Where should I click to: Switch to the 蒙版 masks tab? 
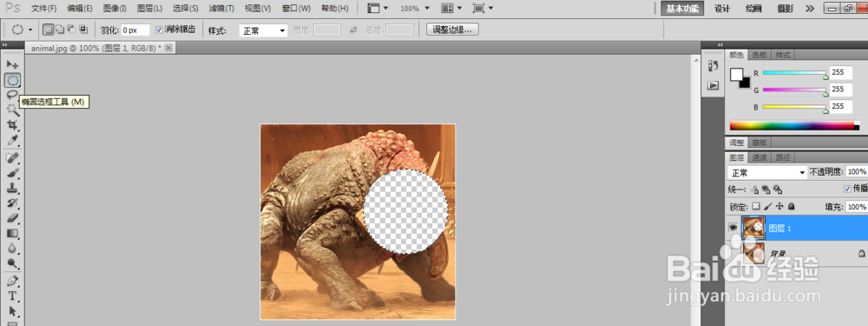pos(759,142)
